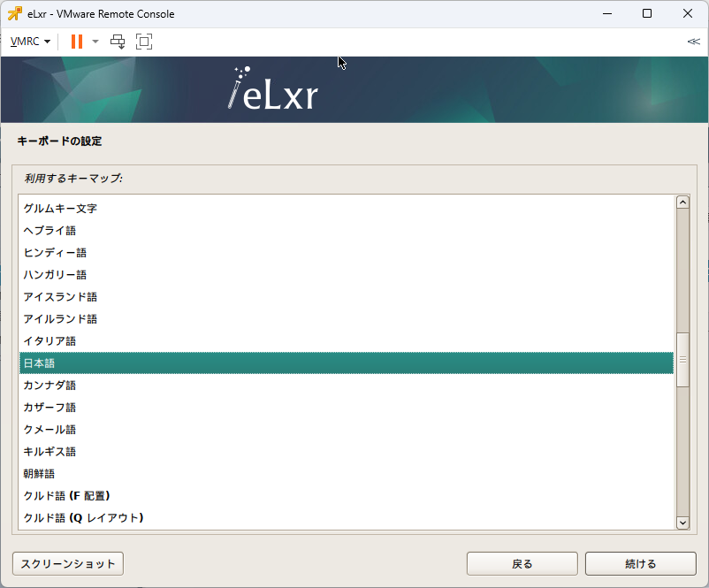The image size is (709, 588).
Task: Minimize the VMware Remote Console window
Action: click(607, 13)
